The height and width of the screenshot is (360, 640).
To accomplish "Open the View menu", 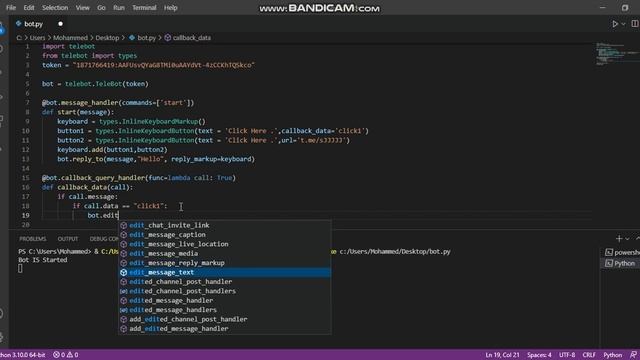I will coord(82,8).
